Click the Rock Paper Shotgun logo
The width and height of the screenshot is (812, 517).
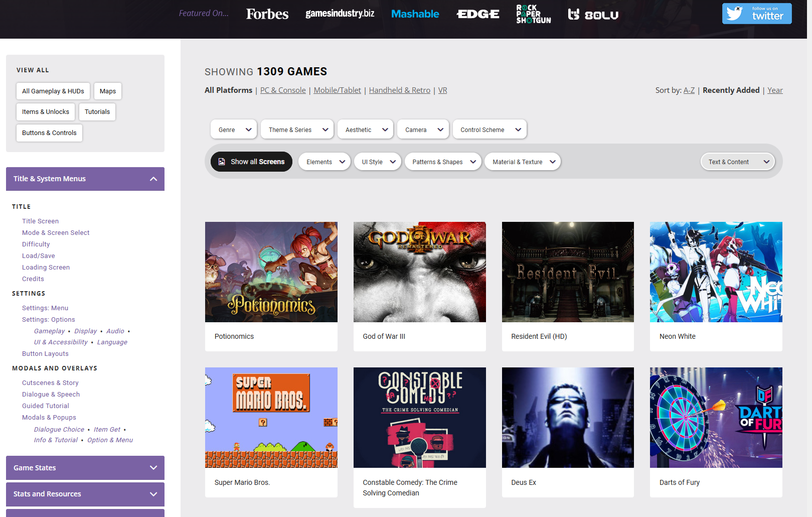[533, 14]
